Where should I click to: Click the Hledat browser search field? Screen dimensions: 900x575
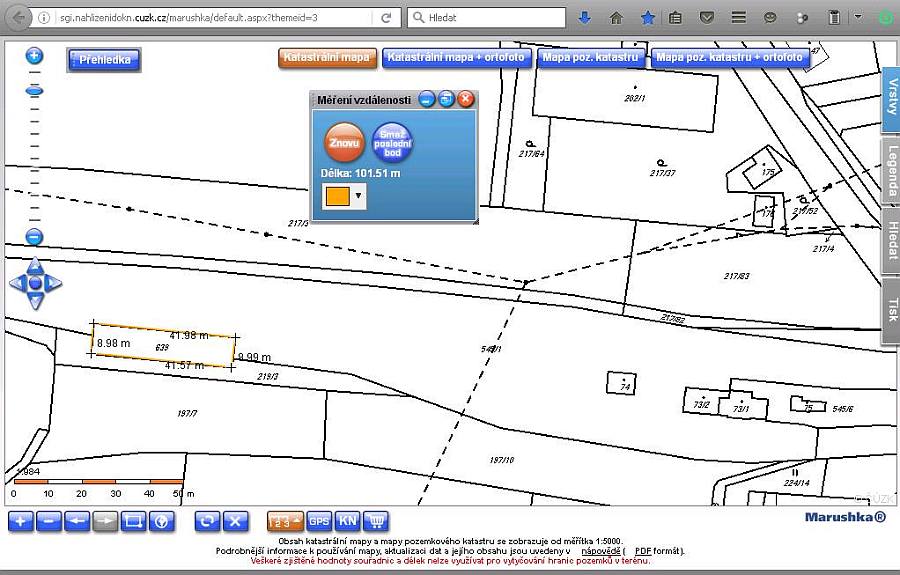click(x=490, y=18)
